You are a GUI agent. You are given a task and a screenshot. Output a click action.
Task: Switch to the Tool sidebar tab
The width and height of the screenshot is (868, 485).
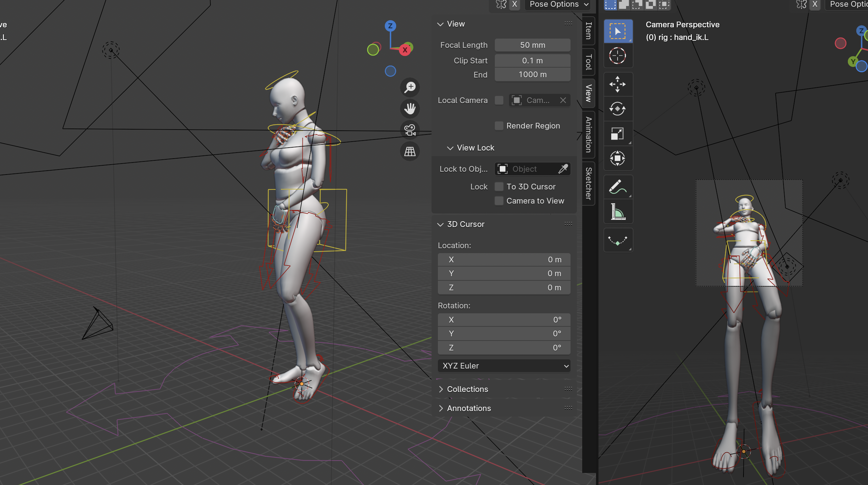click(x=588, y=62)
